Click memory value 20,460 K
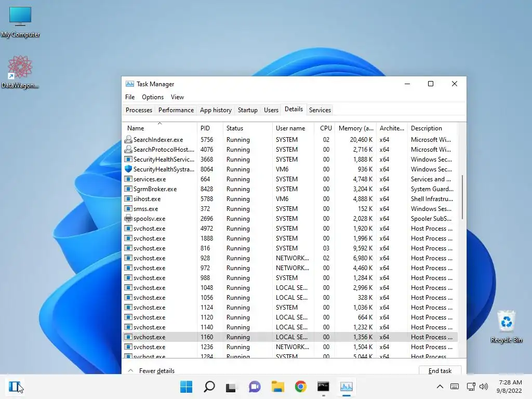Viewport: 532px width, 399px height. click(x=361, y=139)
